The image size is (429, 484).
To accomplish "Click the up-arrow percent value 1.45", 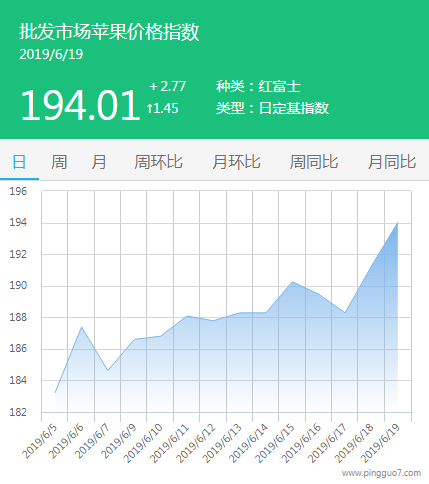I will click(163, 109).
